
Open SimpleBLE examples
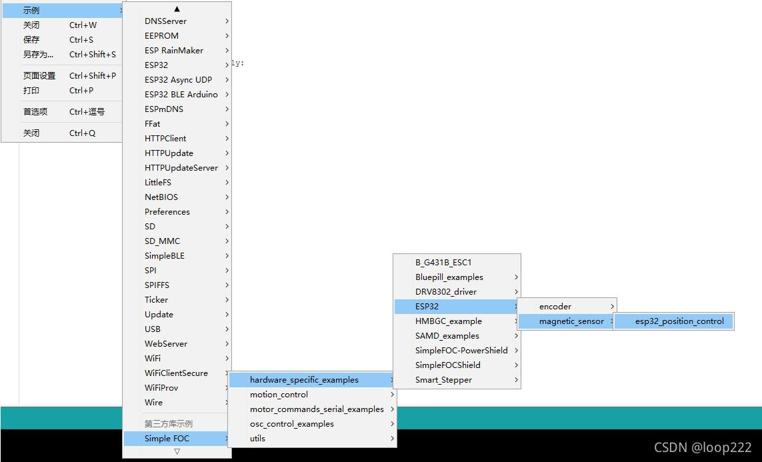[177, 256]
